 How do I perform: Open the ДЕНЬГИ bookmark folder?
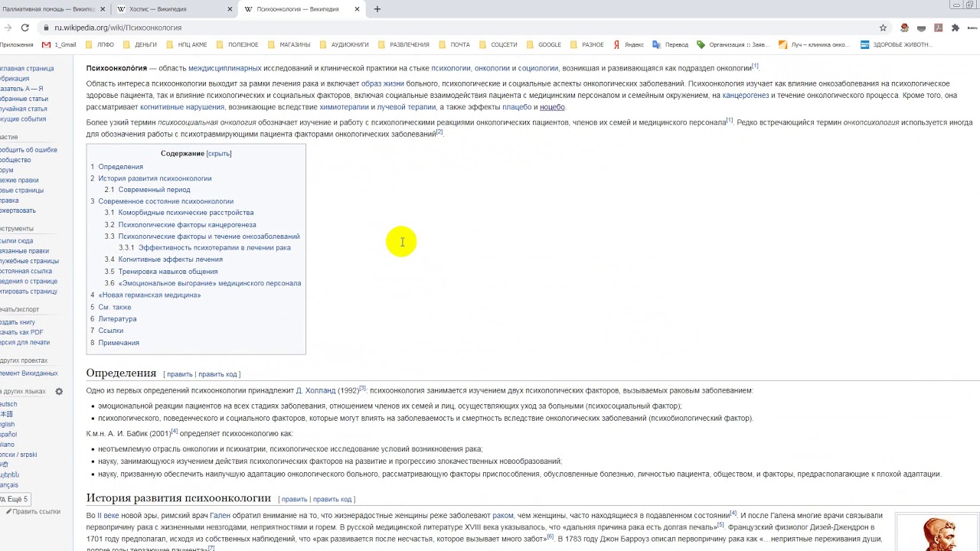click(139, 44)
